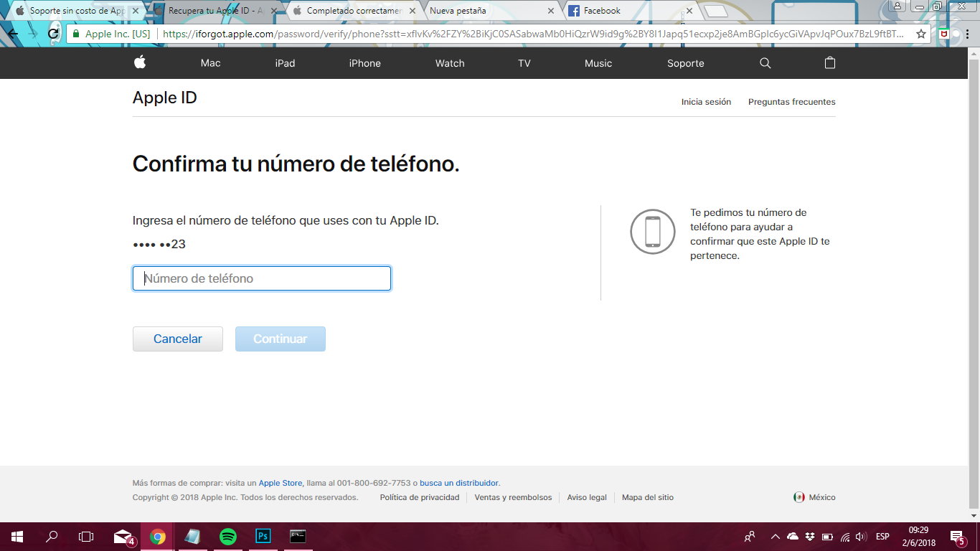Viewport: 980px width, 551px height.
Task: Click the battery tray icon
Action: pyautogui.click(x=827, y=537)
